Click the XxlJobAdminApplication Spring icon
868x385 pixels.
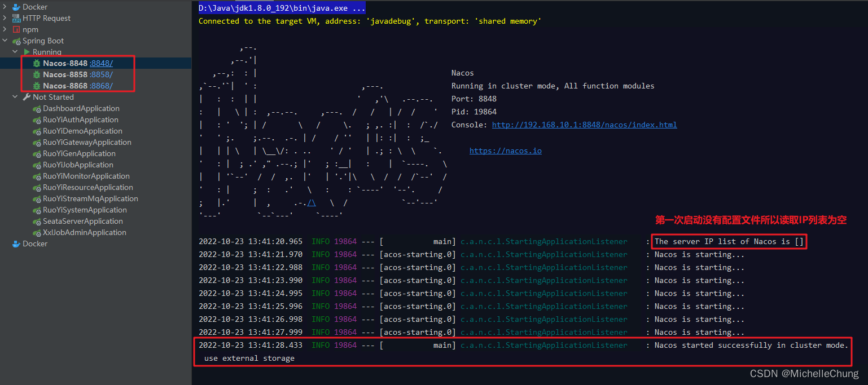tap(37, 233)
